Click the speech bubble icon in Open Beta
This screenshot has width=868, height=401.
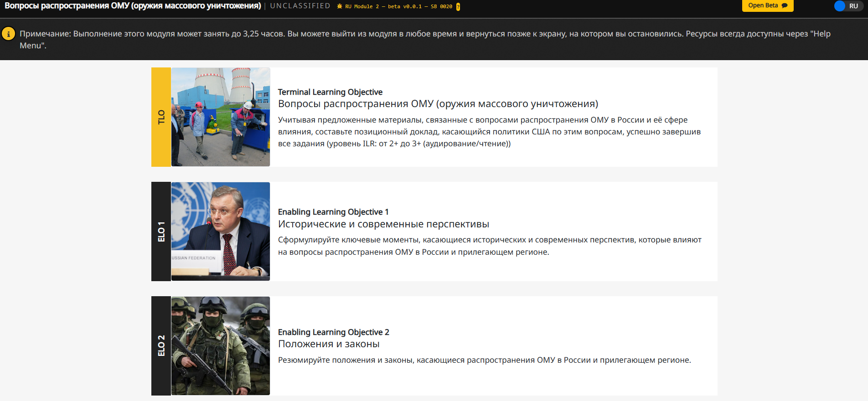coord(785,6)
